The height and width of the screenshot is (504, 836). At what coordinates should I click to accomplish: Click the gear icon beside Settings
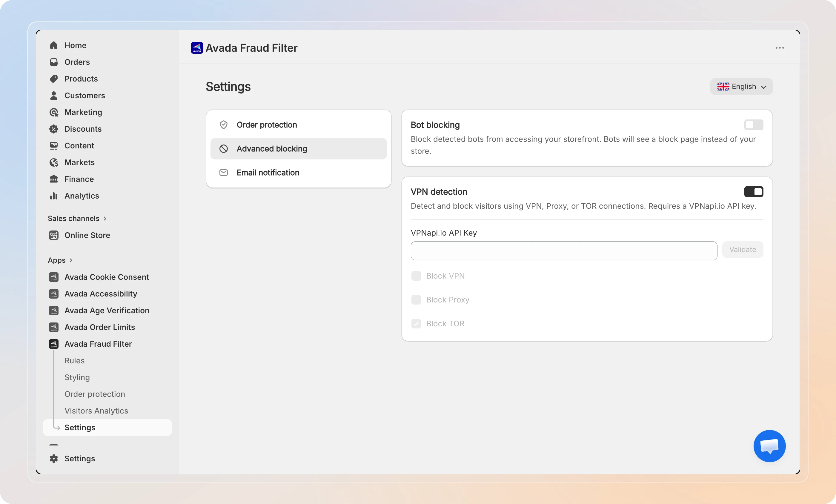pos(54,459)
